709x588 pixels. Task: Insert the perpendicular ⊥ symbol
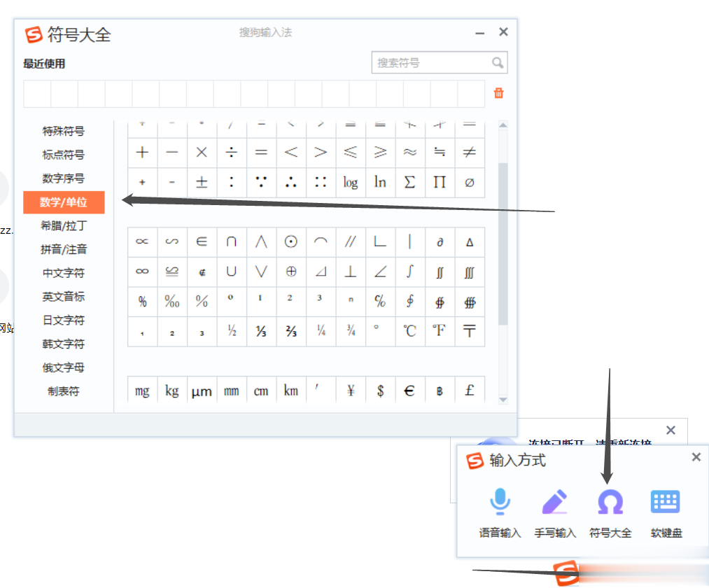(x=351, y=272)
